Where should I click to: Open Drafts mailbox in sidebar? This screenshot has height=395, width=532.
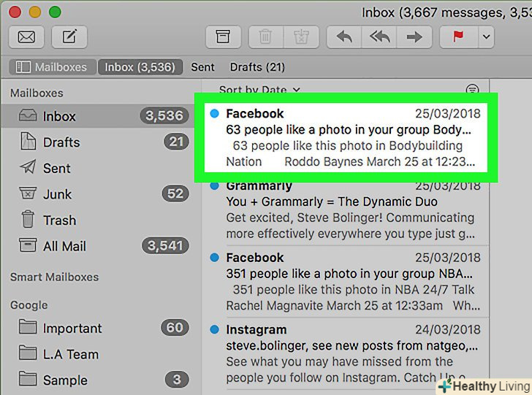coord(97,142)
